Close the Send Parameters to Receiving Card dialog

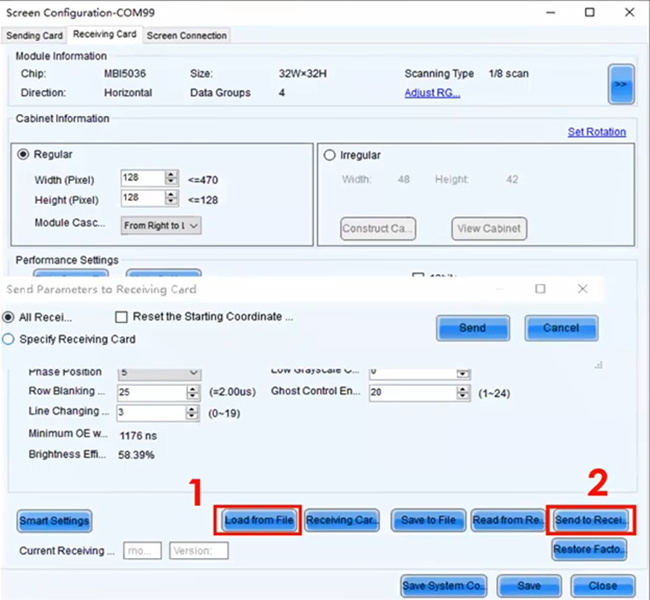[x=582, y=288]
